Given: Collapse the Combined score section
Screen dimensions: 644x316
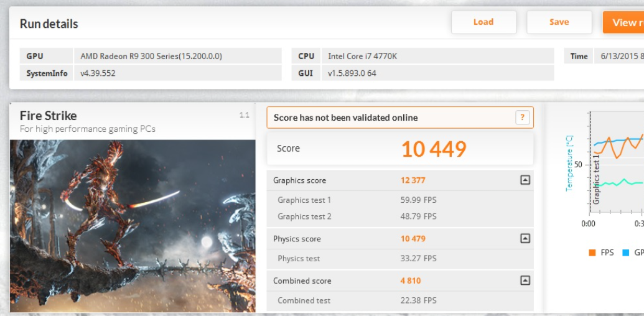Looking at the screenshot, I should pyautogui.click(x=525, y=281).
